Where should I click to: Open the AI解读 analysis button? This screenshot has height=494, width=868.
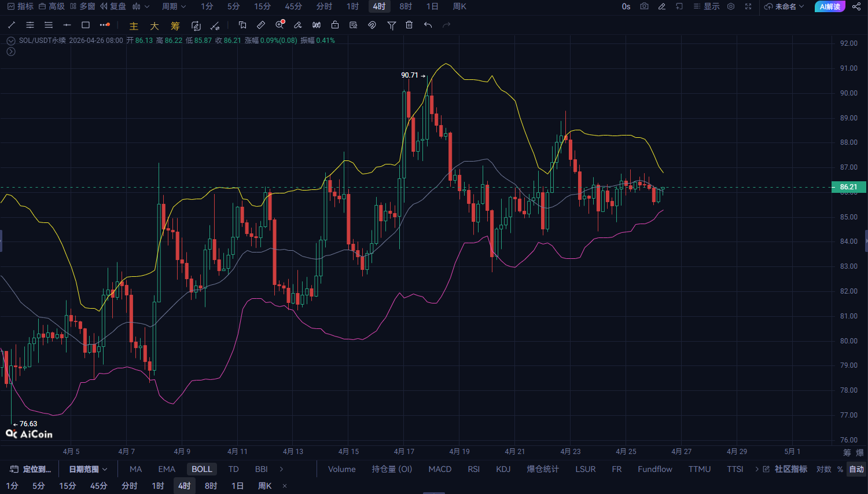pyautogui.click(x=830, y=6)
